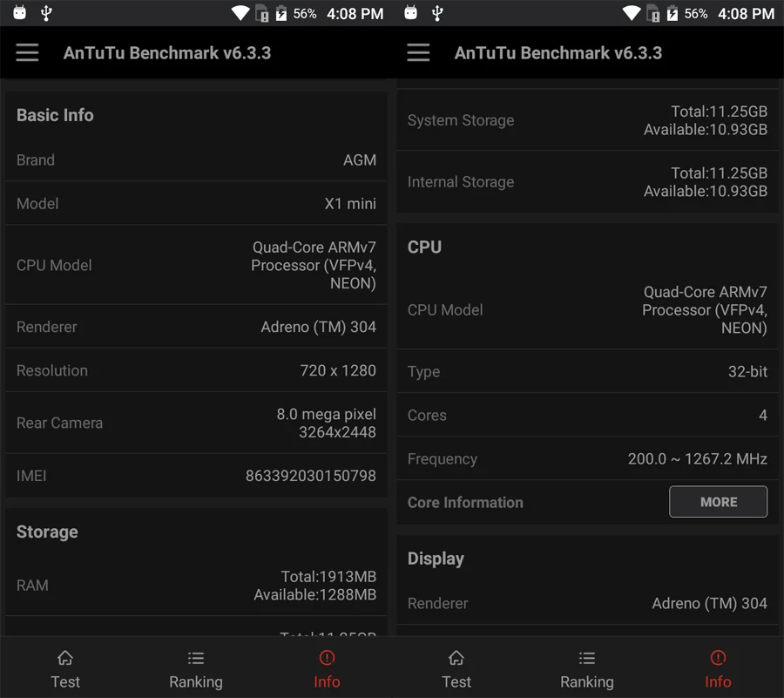The width and height of the screenshot is (784, 698).
Task: Select Cores row showing 4
Action: point(587,415)
